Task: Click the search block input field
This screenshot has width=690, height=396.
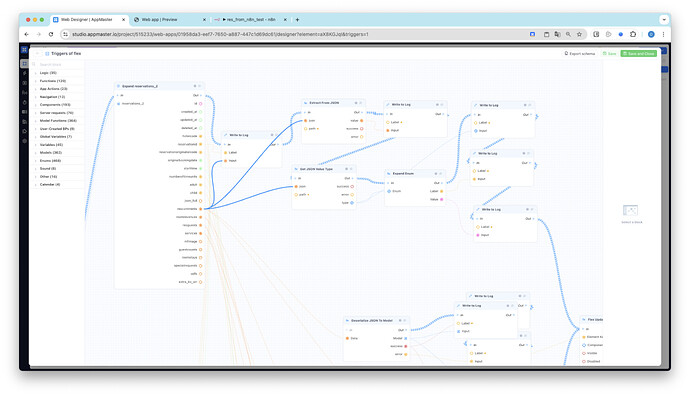Action: tap(59, 64)
